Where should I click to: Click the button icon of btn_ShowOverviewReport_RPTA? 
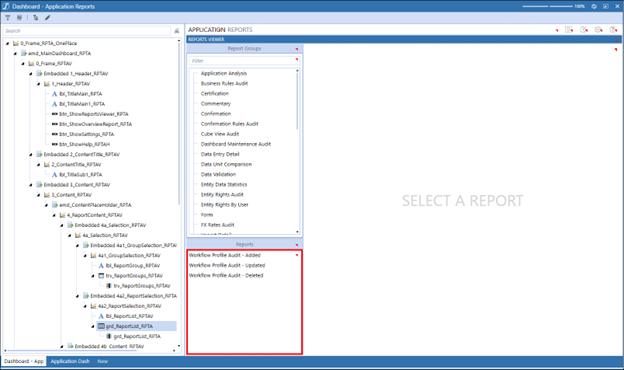[x=55, y=124]
